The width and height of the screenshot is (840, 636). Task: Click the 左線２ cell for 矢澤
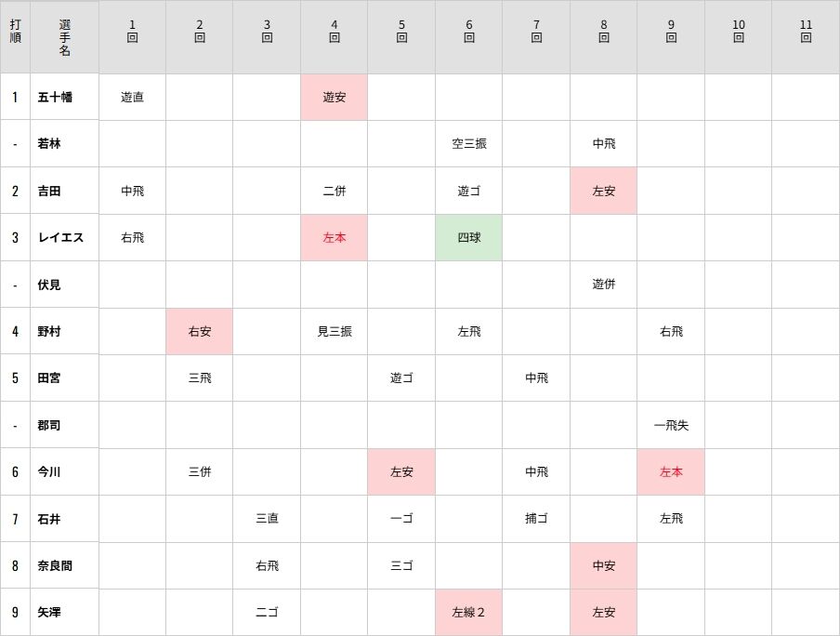[468, 613]
